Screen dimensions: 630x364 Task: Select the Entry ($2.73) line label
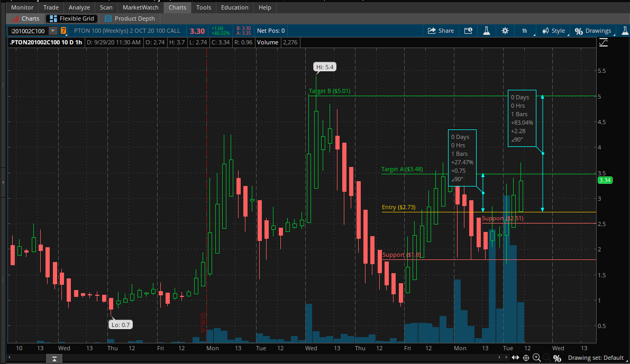(x=398, y=207)
